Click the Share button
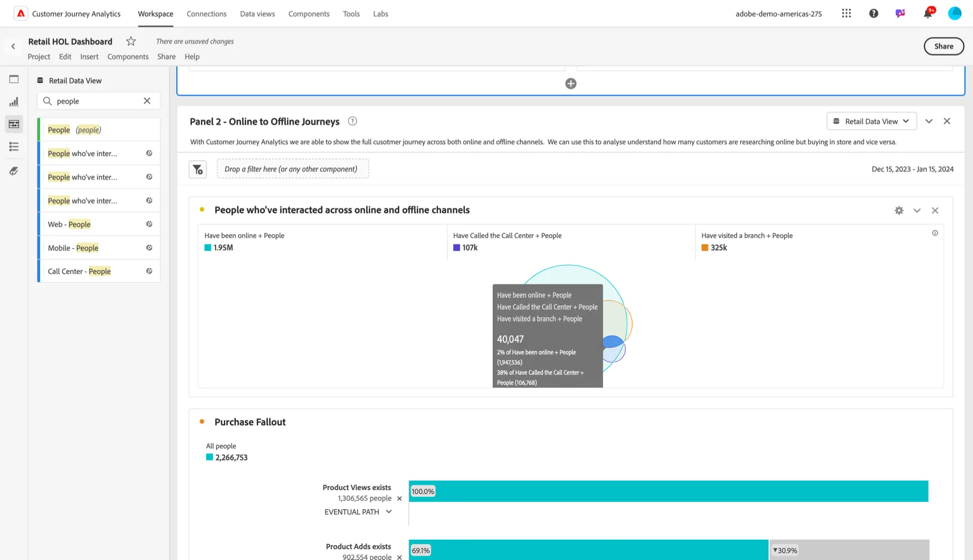 pos(944,46)
